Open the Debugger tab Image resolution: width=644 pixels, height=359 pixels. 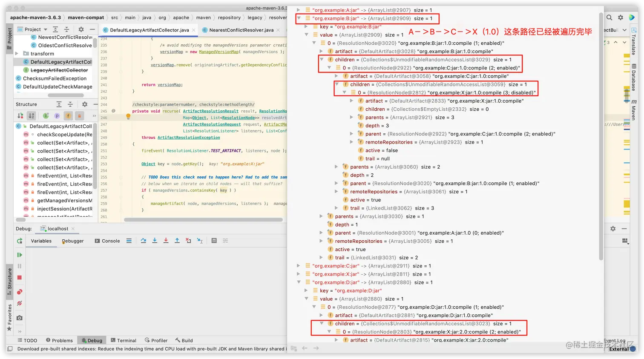[73, 241]
